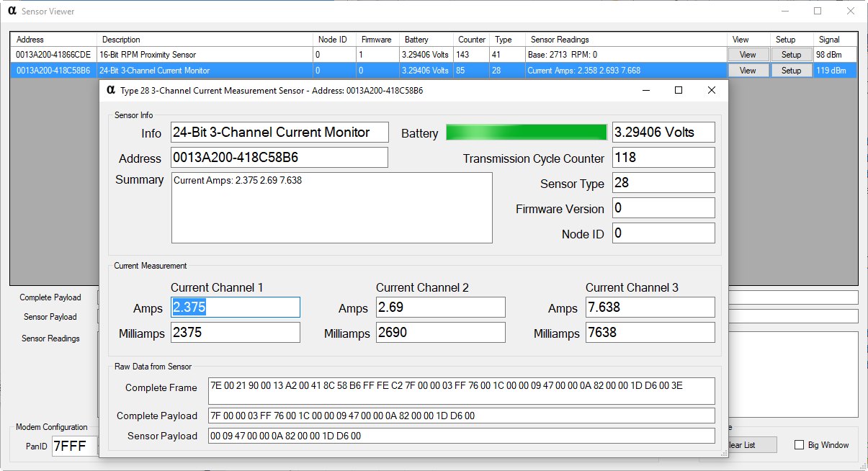Close the Type 28 Current Measurement Sensor dialog
The width and height of the screenshot is (868, 471).
711,90
